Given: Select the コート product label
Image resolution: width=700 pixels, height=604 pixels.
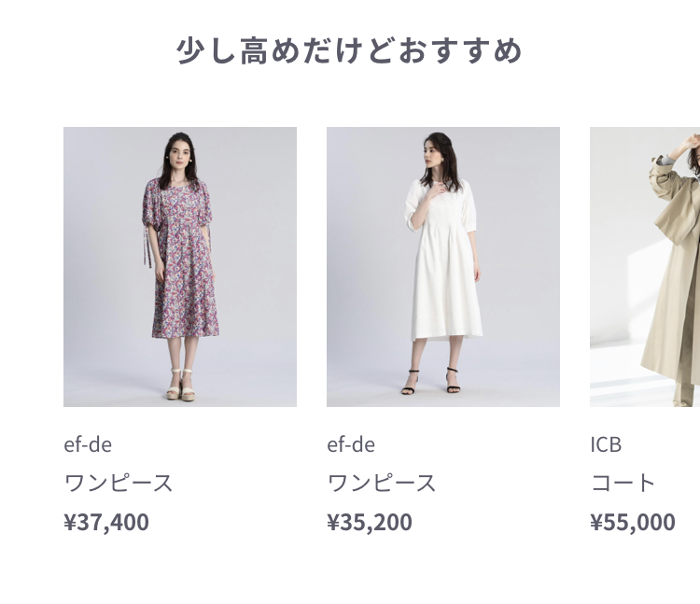Looking at the screenshot, I should tap(623, 483).
